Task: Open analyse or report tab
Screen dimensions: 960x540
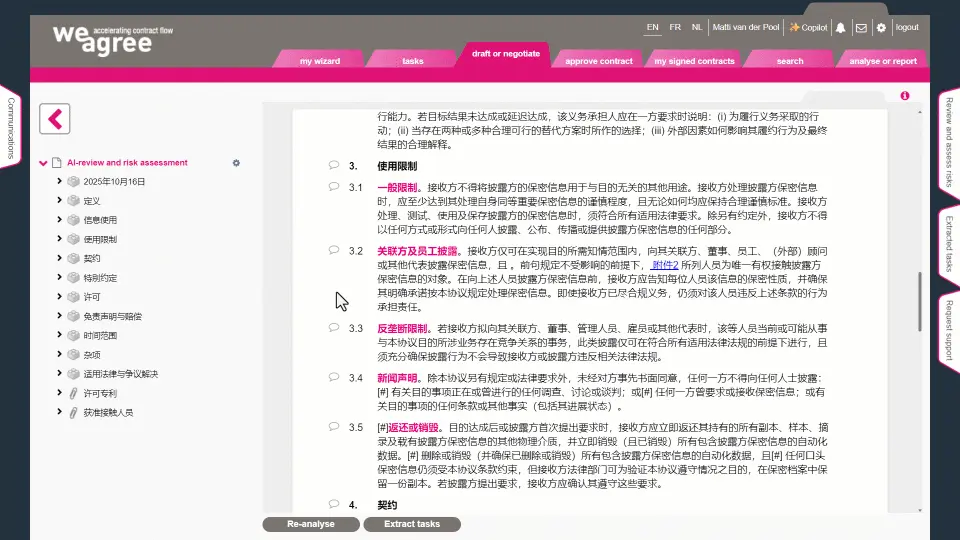Action: pyautogui.click(x=883, y=61)
